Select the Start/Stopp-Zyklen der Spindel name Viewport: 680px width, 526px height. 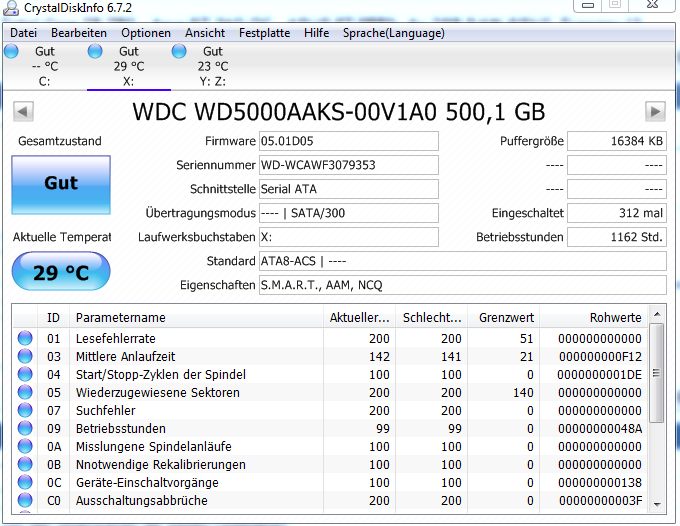click(161, 374)
